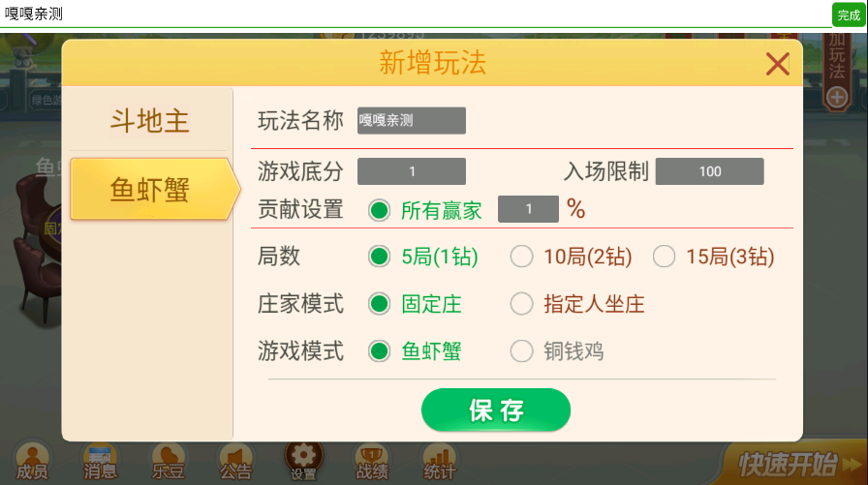This screenshot has height=485, width=868.
Task: Open the 战绩 records icon
Action: tap(372, 462)
